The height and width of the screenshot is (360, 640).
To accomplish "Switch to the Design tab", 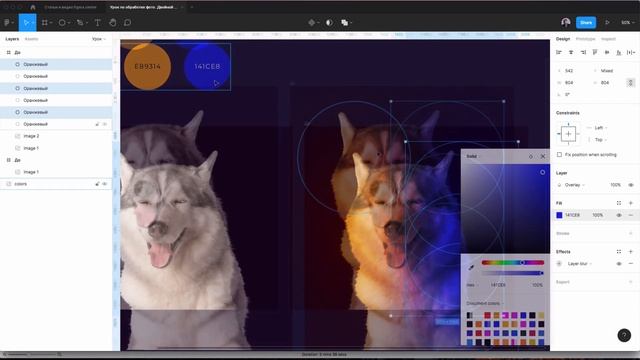I will [x=563, y=39].
